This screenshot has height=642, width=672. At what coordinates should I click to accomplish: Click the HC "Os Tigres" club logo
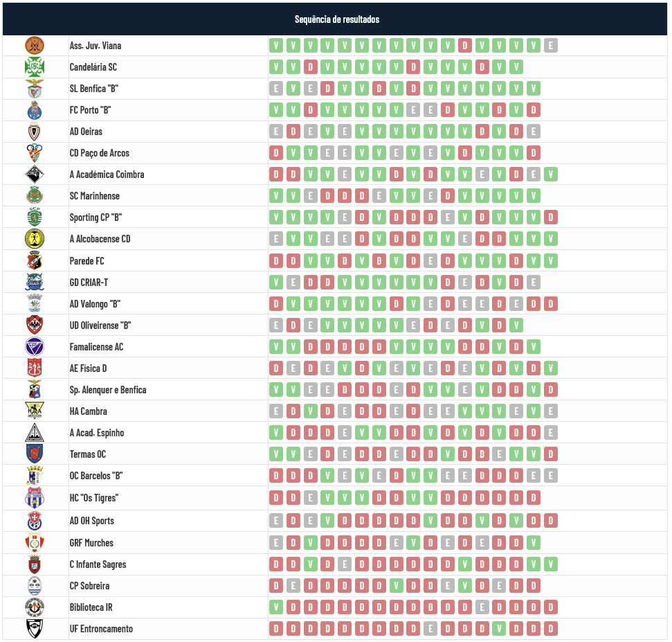tap(35, 498)
